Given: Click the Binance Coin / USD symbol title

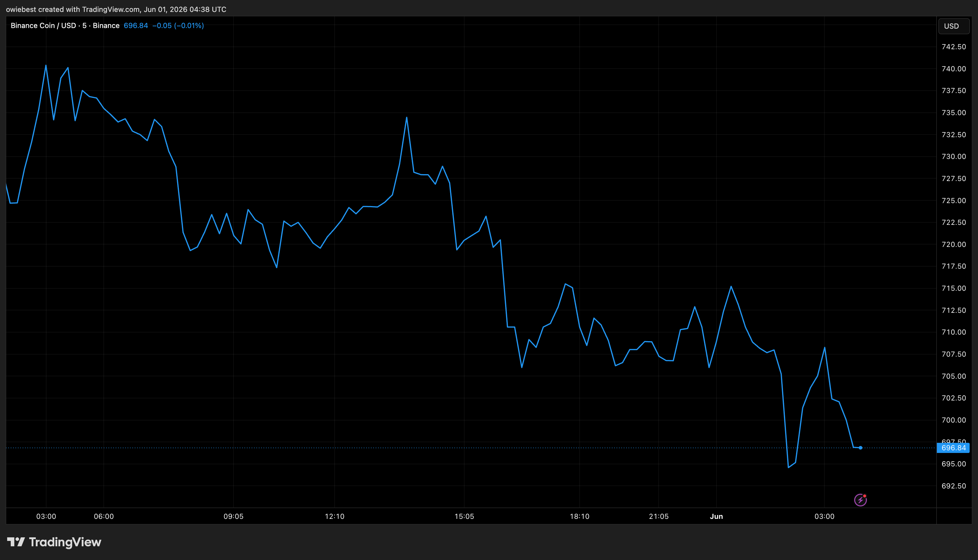Looking at the screenshot, I should 65,25.
